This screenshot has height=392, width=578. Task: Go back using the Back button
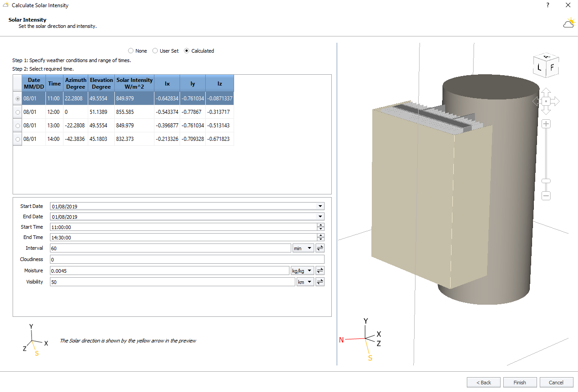click(x=483, y=382)
